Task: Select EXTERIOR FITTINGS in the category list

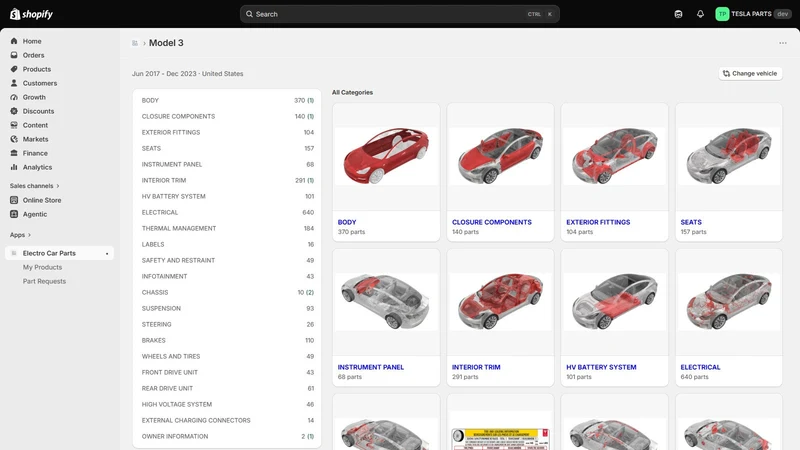Action: point(228,132)
